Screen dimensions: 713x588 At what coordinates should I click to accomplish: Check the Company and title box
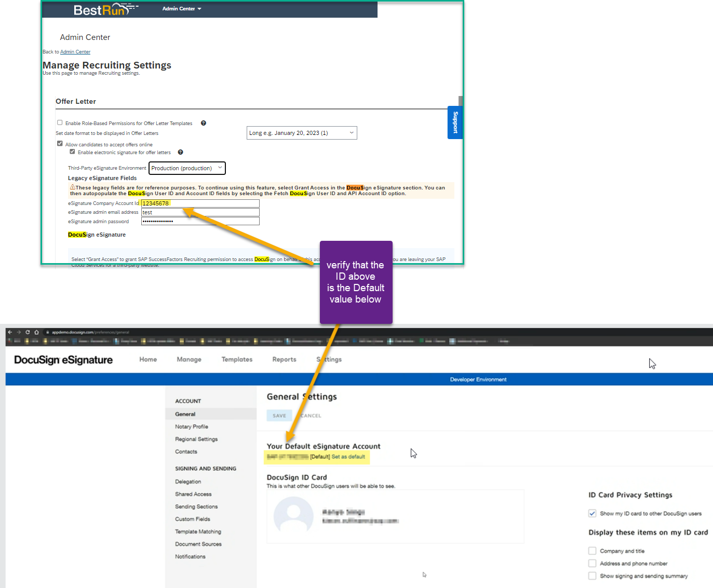592,551
